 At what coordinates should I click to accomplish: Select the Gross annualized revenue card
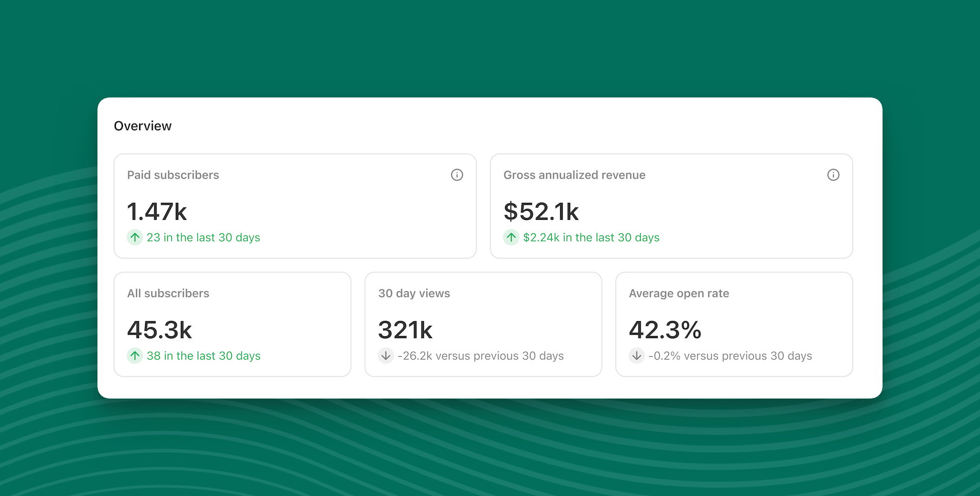tap(671, 206)
